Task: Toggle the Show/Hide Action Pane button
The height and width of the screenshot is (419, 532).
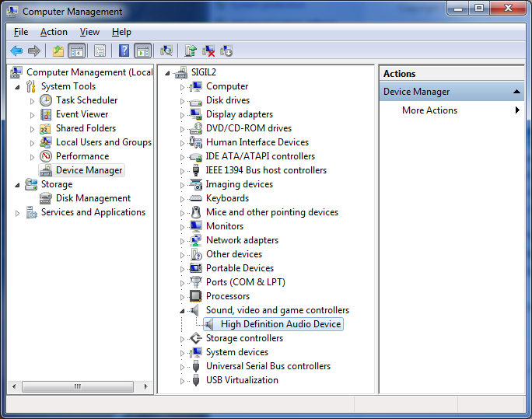Action: pos(142,51)
